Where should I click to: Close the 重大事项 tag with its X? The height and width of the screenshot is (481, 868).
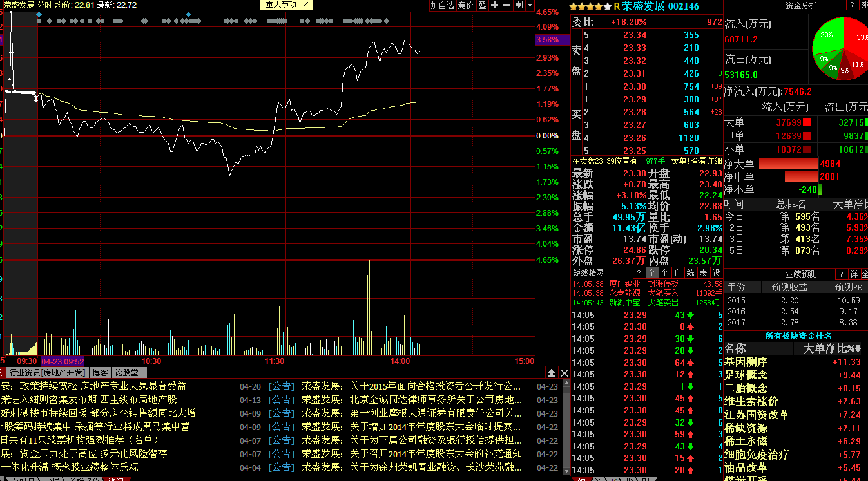click(x=305, y=5)
